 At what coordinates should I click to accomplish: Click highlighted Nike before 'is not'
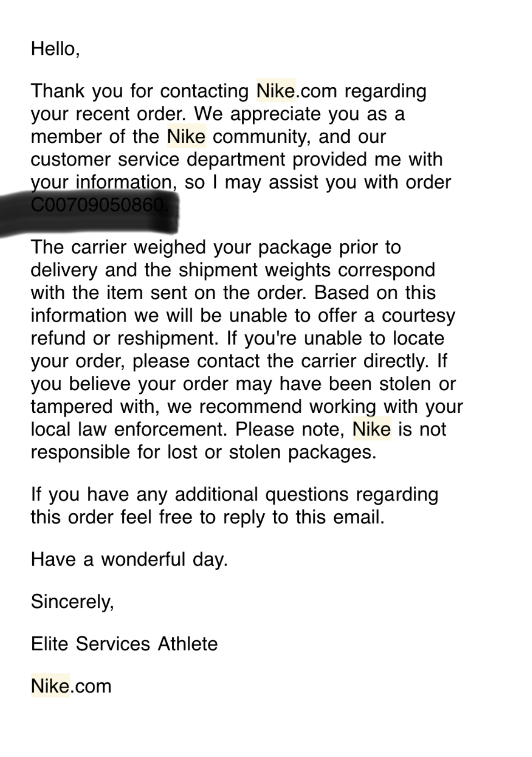(x=371, y=429)
